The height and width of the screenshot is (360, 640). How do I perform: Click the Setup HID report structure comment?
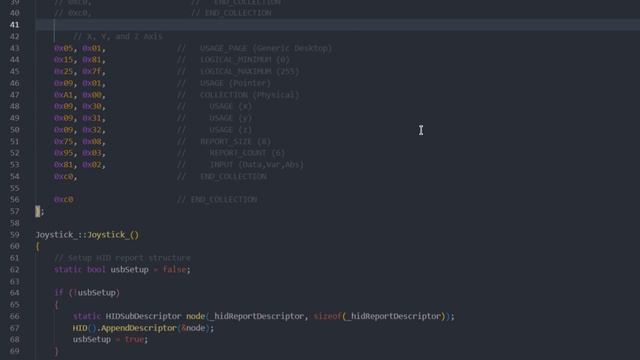click(x=122, y=258)
